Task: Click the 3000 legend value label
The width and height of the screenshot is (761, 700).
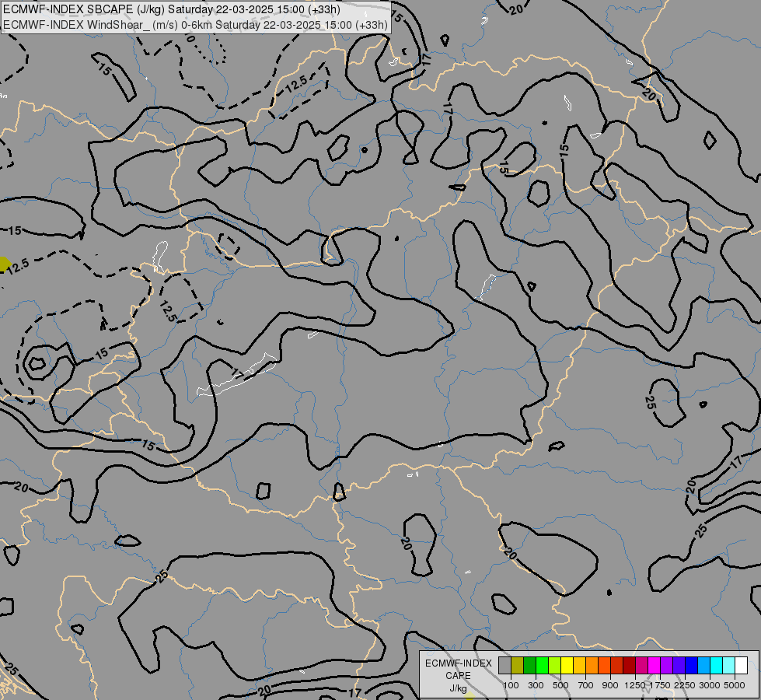Action: (710, 685)
